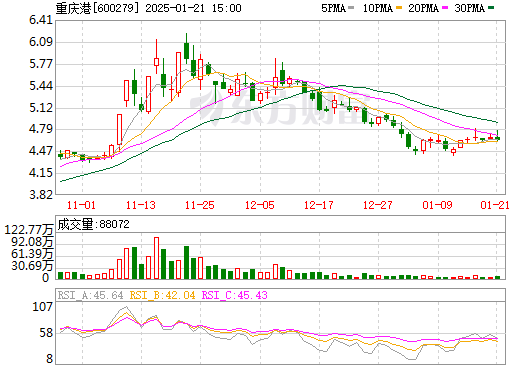Viewport: 520px width, 365px height.
Task: Click the RSI_C:45.43 indicator label
Action: [235, 295]
